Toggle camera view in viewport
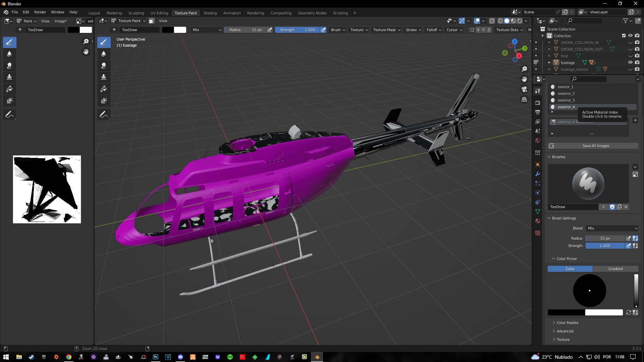This screenshot has height=362, width=644. tap(524, 89)
